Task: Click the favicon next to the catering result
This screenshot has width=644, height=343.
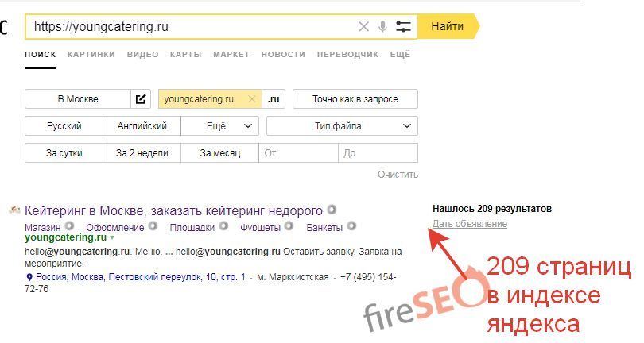Action: tap(14, 210)
